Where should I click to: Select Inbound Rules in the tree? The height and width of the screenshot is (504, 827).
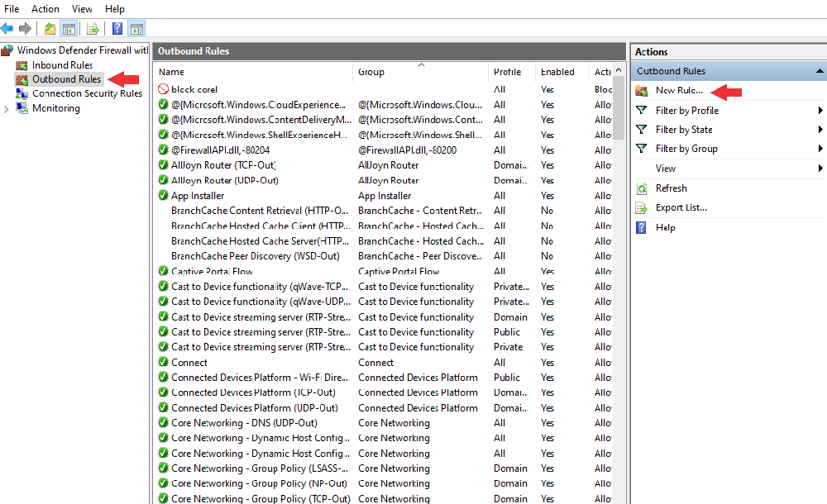62,64
